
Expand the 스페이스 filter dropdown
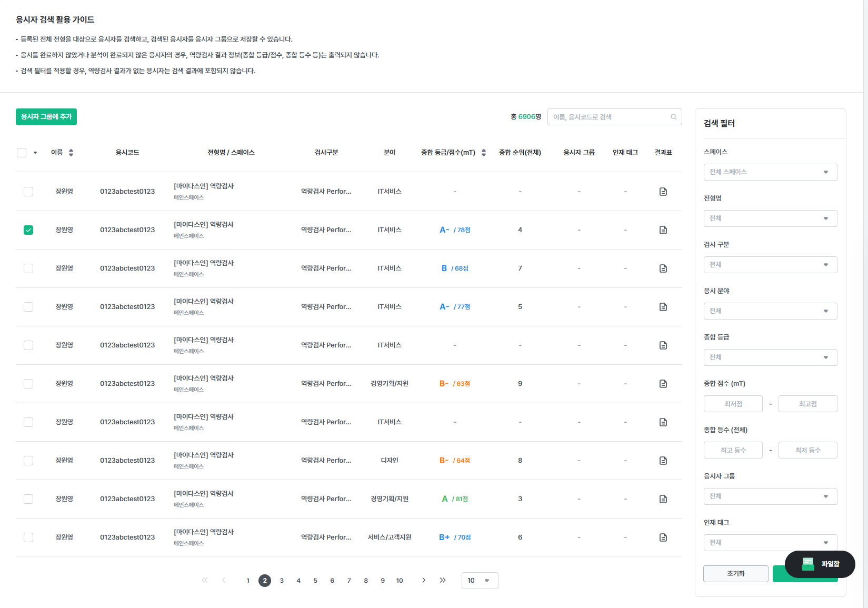(x=770, y=172)
